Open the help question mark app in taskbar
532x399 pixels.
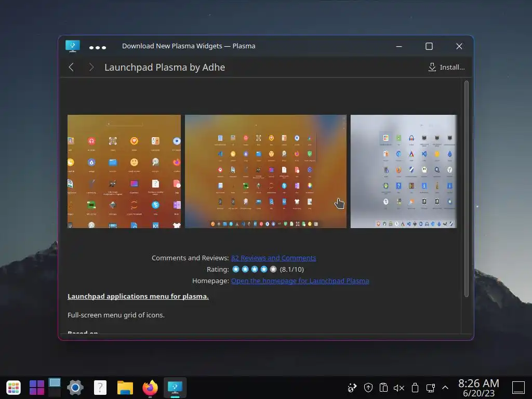(100, 388)
